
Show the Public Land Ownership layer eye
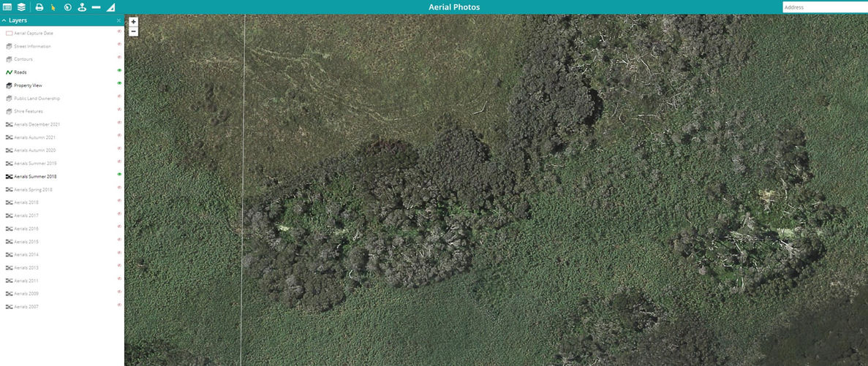(119, 96)
